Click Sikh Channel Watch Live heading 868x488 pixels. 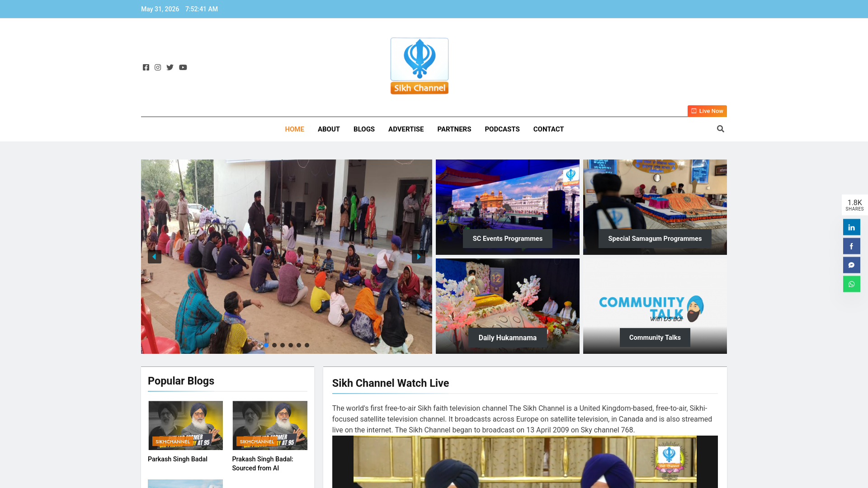(x=391, y=383)
